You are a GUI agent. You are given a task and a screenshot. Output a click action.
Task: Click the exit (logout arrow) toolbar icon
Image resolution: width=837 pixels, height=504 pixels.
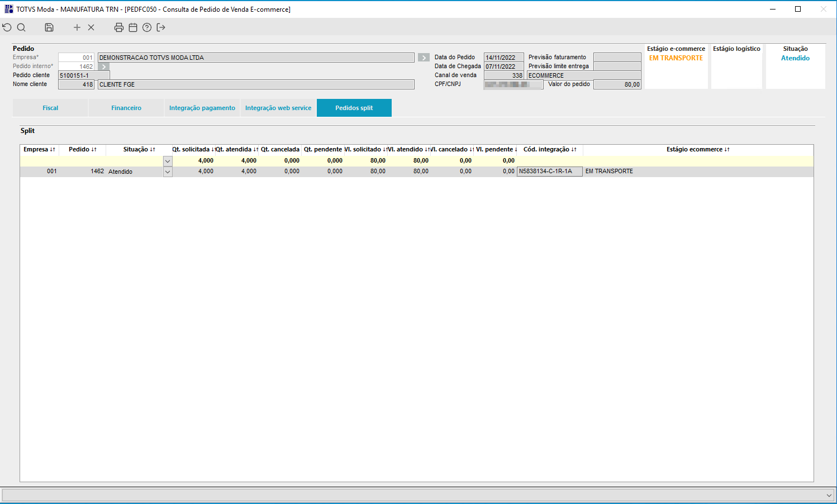[161, 27]
